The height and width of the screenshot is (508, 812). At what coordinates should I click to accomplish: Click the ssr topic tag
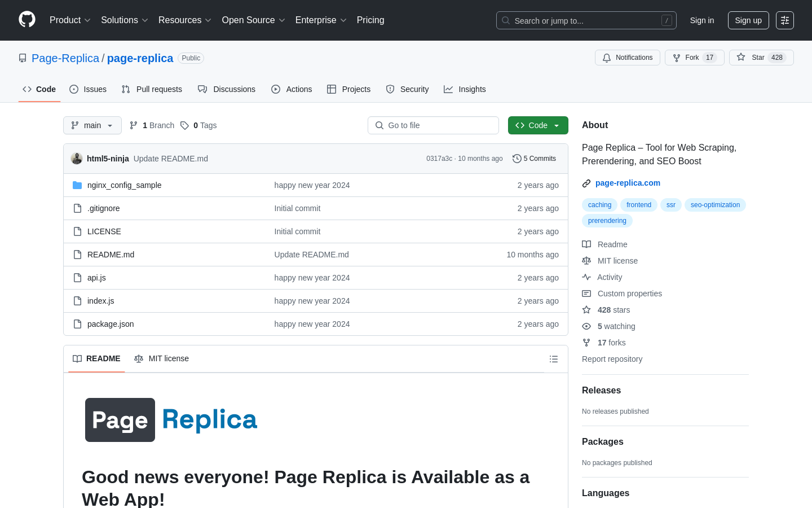[671, 205]
